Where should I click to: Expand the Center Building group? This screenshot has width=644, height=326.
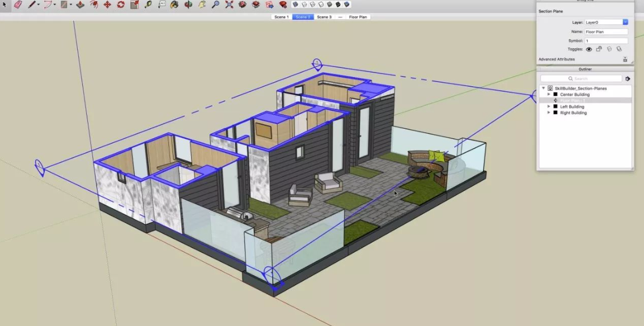(549, 95)
